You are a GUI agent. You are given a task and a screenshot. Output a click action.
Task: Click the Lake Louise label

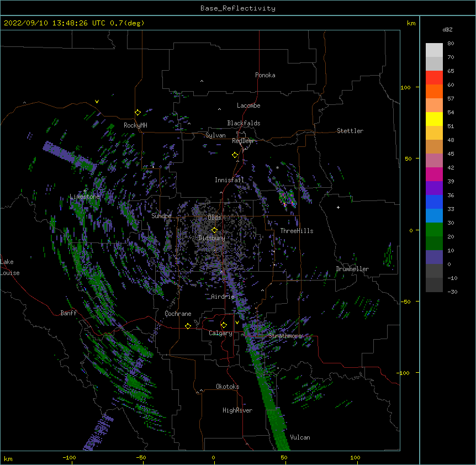click(x=10, y=267)
